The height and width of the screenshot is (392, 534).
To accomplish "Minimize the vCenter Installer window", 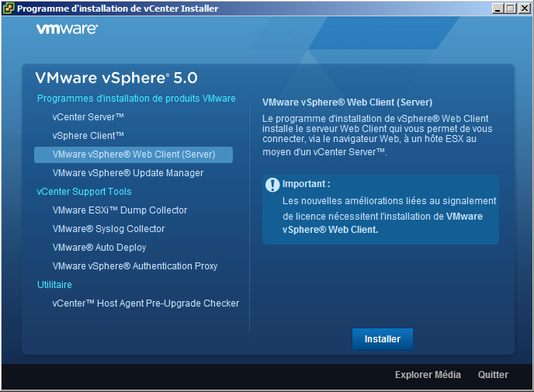I will pyautogui.click(x=498, y=9).
